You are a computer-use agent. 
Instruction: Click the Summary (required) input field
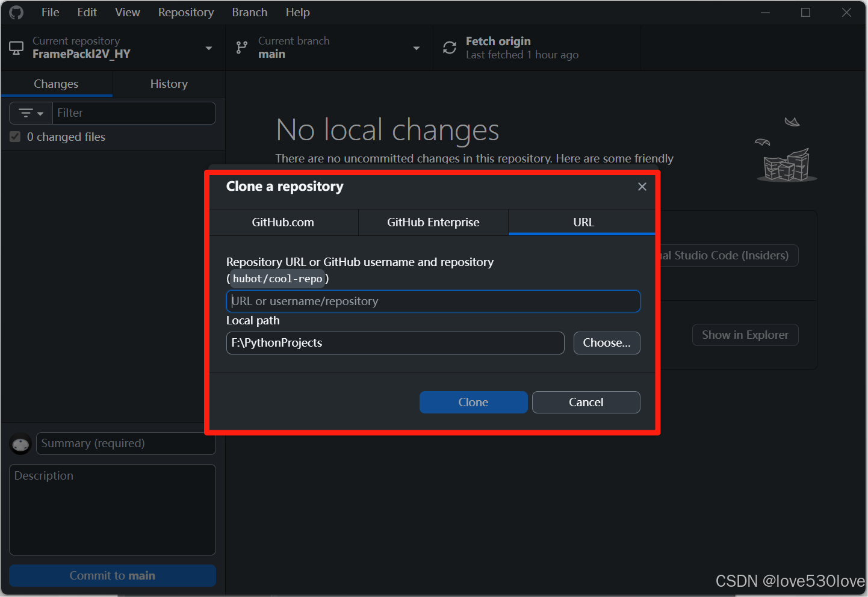pos(126,444)
